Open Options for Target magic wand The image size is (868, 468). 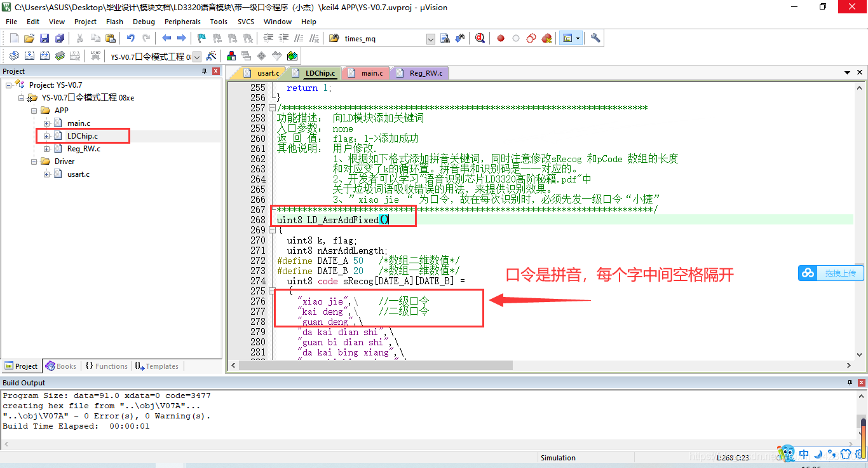click(212, 56)
